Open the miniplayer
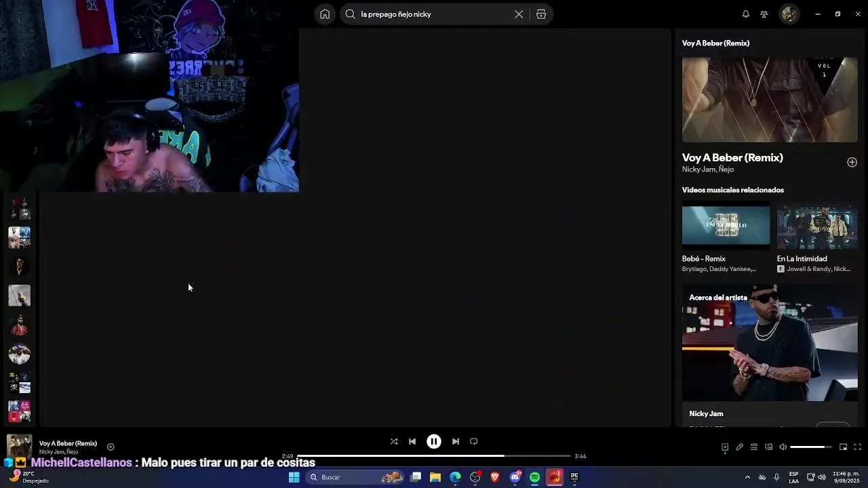This screenshot has width=868, height=488. [x=843, y=447]
